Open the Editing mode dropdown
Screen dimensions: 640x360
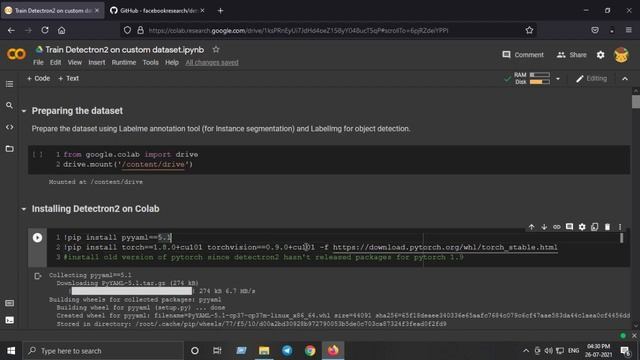click(x=591, y=78)
